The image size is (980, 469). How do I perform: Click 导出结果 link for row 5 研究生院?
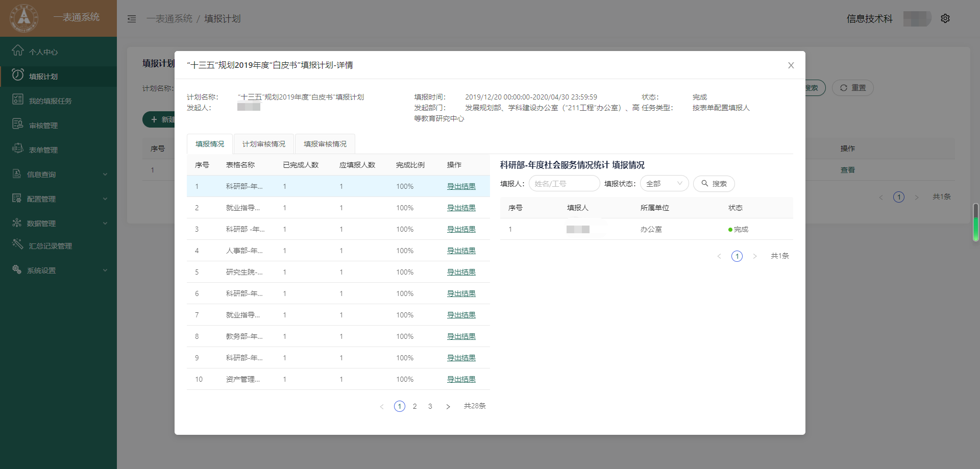pos(461,272)
